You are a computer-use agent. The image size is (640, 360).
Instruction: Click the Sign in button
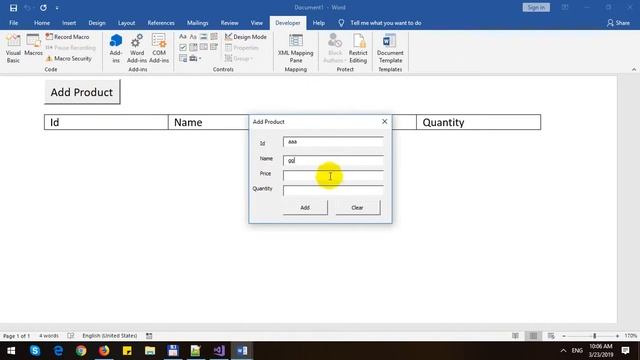coord(536,7)
